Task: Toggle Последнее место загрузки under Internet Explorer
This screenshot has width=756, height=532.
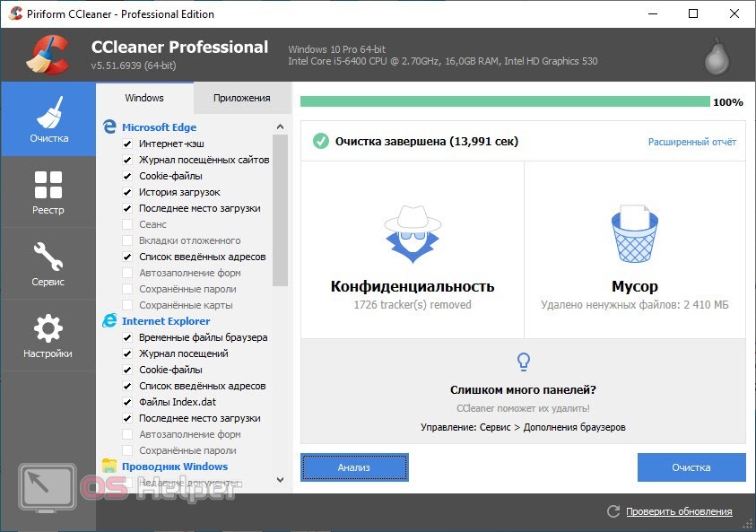Action: 127,418
